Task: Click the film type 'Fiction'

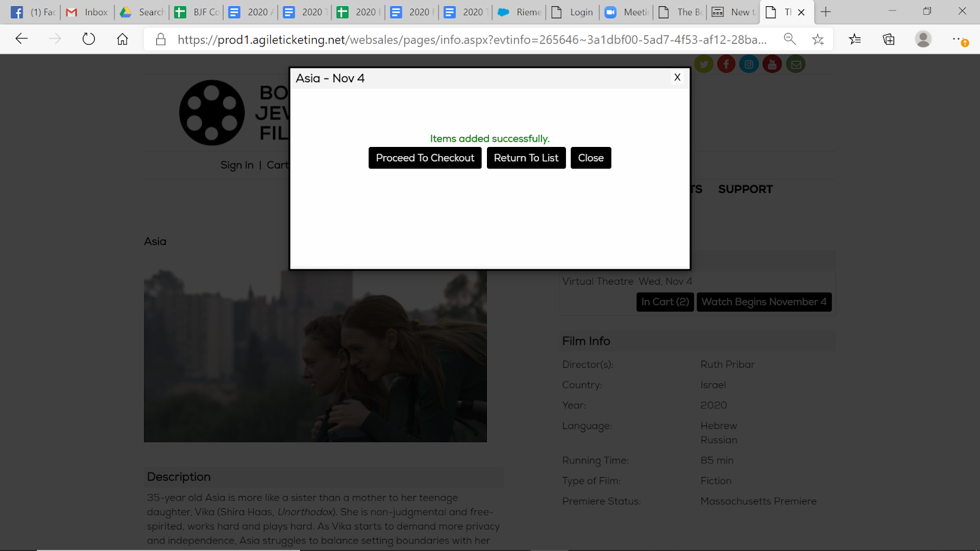Action: click(x=716, y=481)
